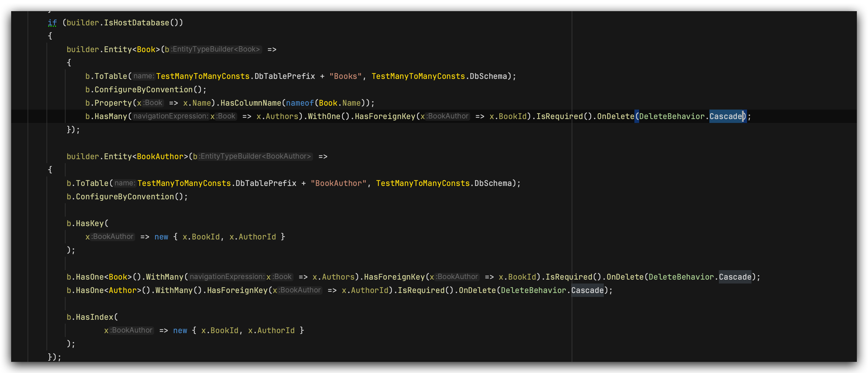Click the EntityTypeBuilder<BookAuthor> inlay hint

click(255, 156)
